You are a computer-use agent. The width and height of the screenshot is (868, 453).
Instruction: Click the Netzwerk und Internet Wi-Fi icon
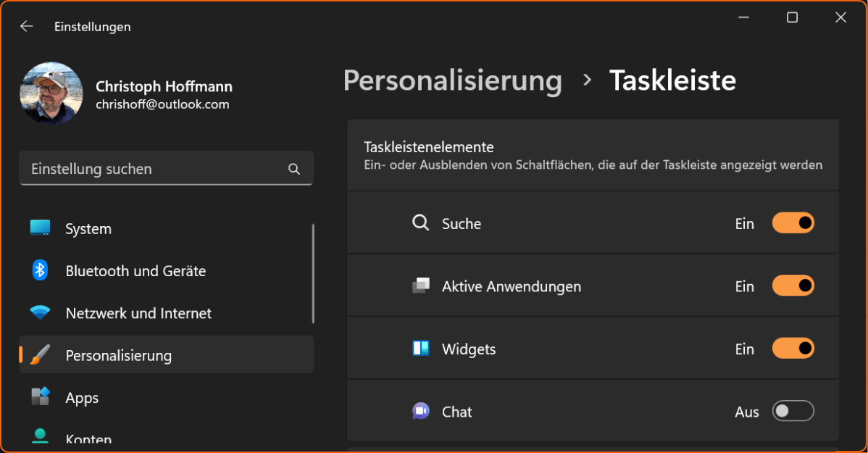tap(40, 312)
